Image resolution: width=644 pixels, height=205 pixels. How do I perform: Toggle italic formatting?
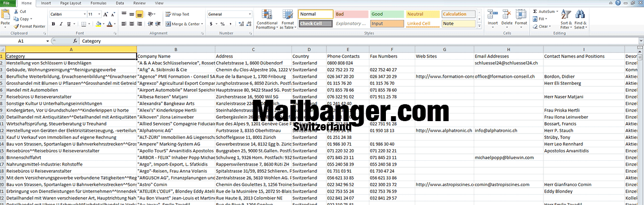[x=60, y=24]
